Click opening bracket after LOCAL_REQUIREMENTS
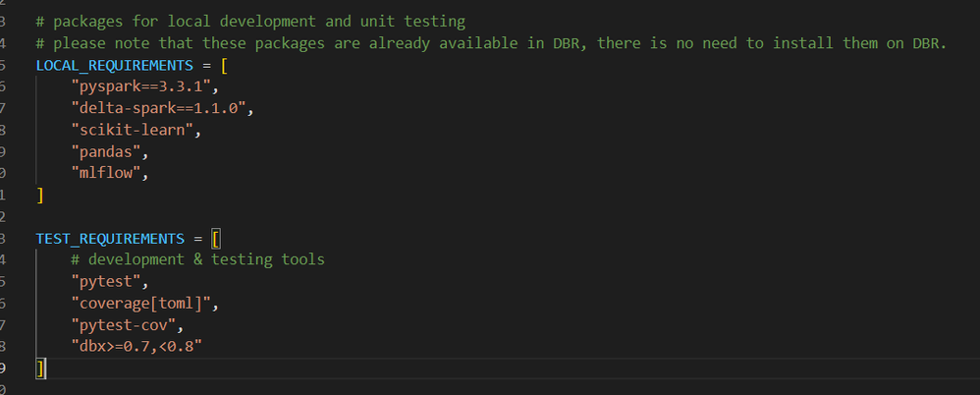 [x=225, y=65]
